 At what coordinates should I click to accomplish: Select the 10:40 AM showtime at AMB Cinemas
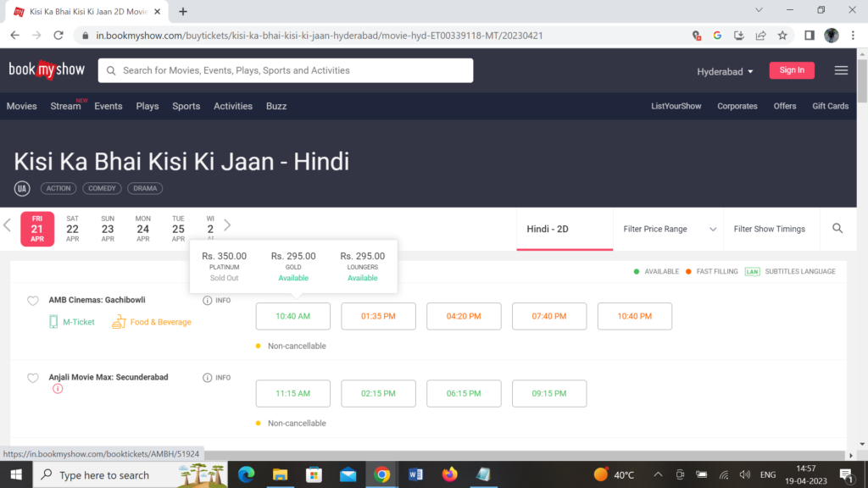pos(292,316)
